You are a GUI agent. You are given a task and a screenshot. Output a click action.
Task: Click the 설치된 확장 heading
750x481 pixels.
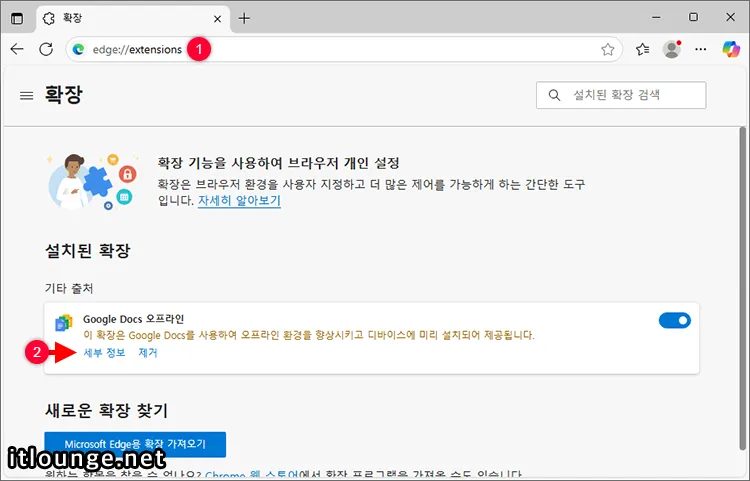tap(88, 251)
